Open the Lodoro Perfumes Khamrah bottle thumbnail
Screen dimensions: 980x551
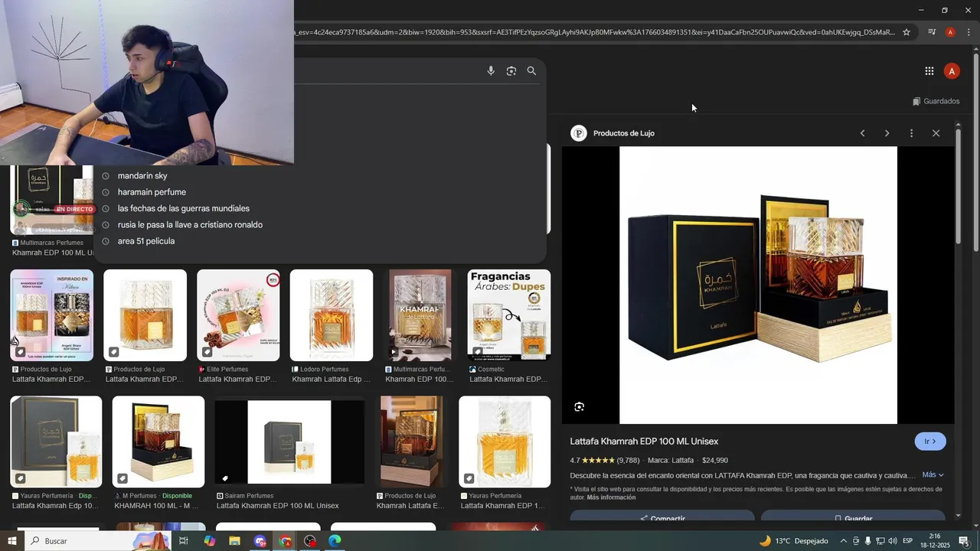pos(332,315)
